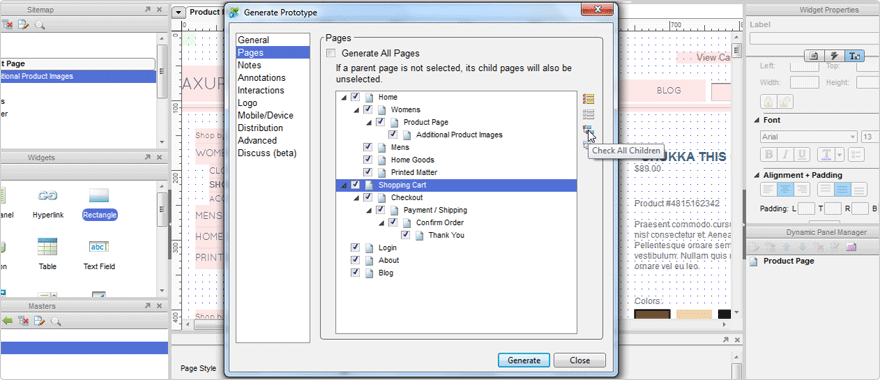Open the Notes settings category
The image size is (880, 380).
(249, 65)
